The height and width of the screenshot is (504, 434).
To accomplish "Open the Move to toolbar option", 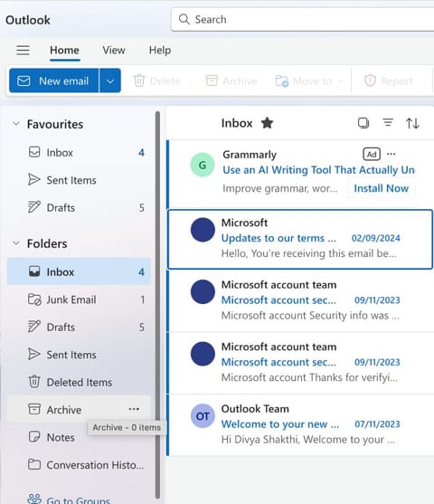I will point(304,81).
